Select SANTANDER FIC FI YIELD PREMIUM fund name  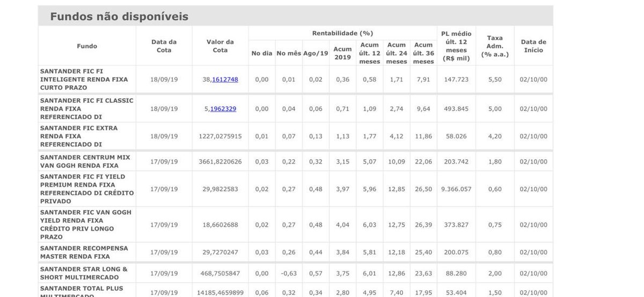point(87,189)
